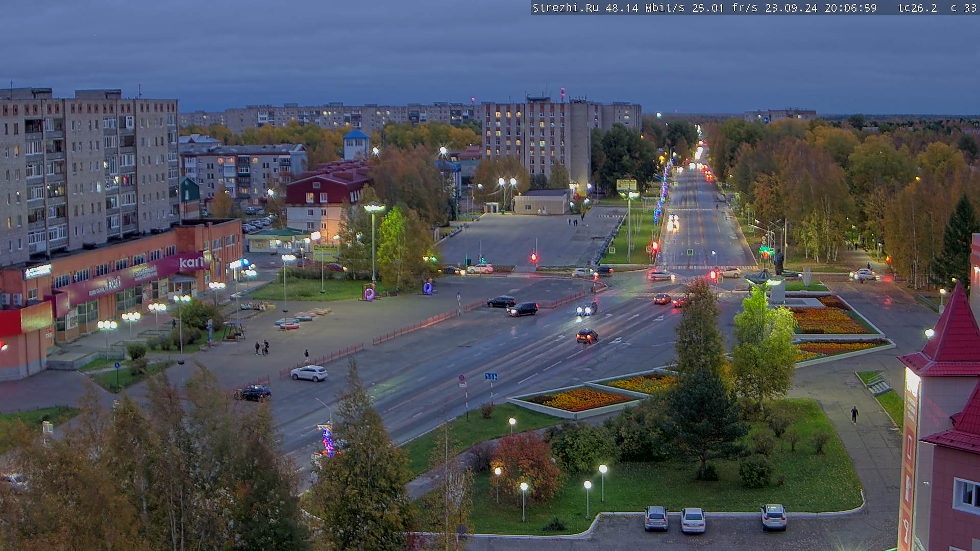
Task: Click the 20:06:59 time stamp
Action: point(851,8)
